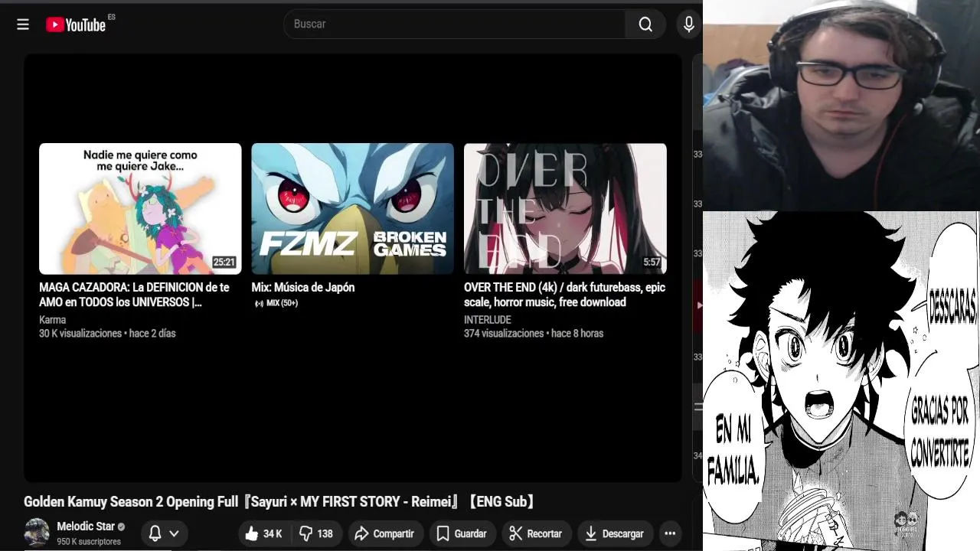
Task: Click the 25:21 duration badge
Action: point(224,262)
